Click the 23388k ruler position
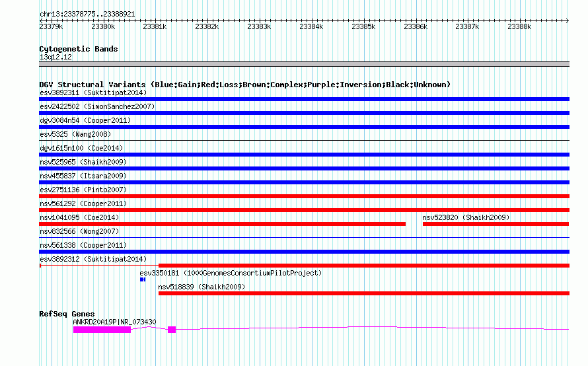588x366 pixels. [x=519, y=26]
